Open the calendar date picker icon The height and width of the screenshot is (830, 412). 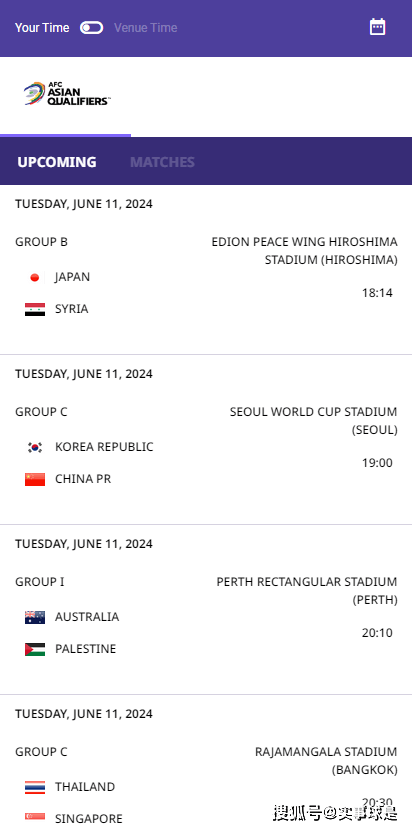click(377, 27)
